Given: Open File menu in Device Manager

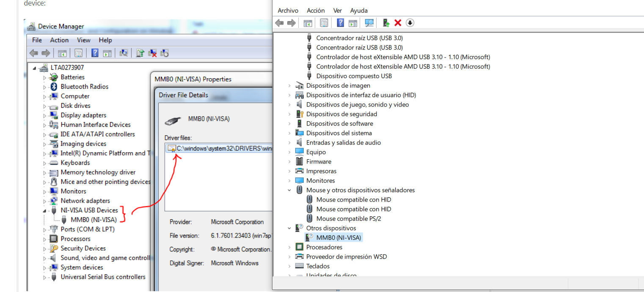Looking at the screenshot, I should click(37, 40).
